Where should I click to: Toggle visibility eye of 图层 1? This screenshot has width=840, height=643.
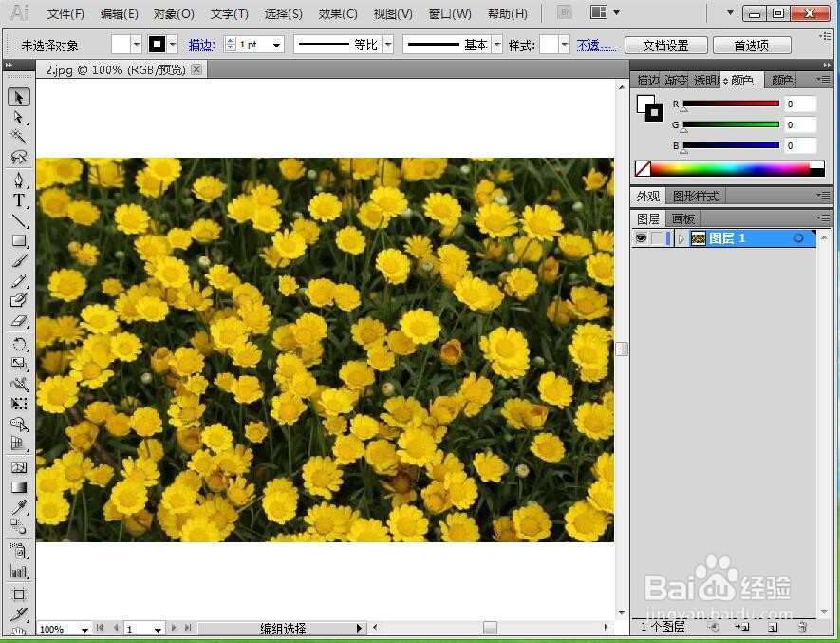coord(641,238)
